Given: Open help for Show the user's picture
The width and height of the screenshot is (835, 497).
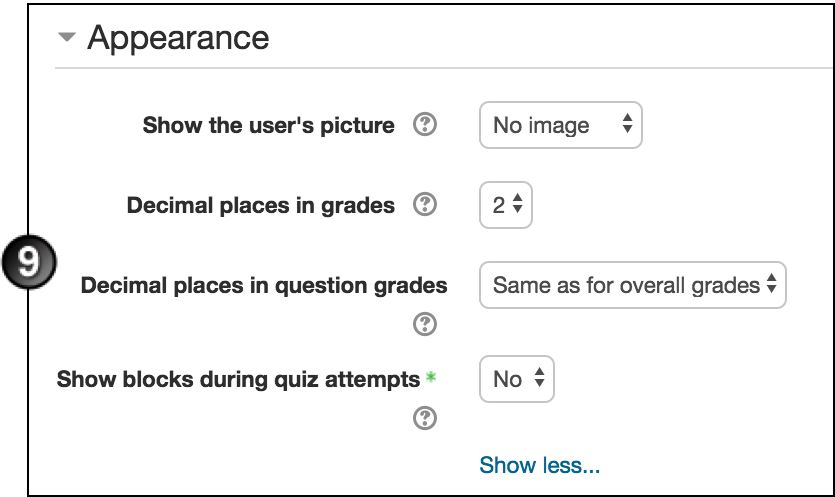Looking at the screenshot, I should click(425, 125).
